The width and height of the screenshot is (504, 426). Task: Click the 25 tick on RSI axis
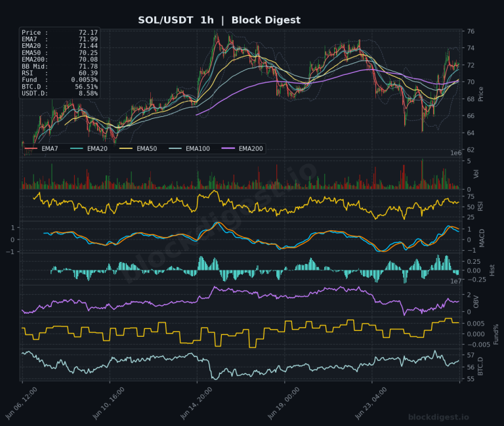tap(471, 217)
